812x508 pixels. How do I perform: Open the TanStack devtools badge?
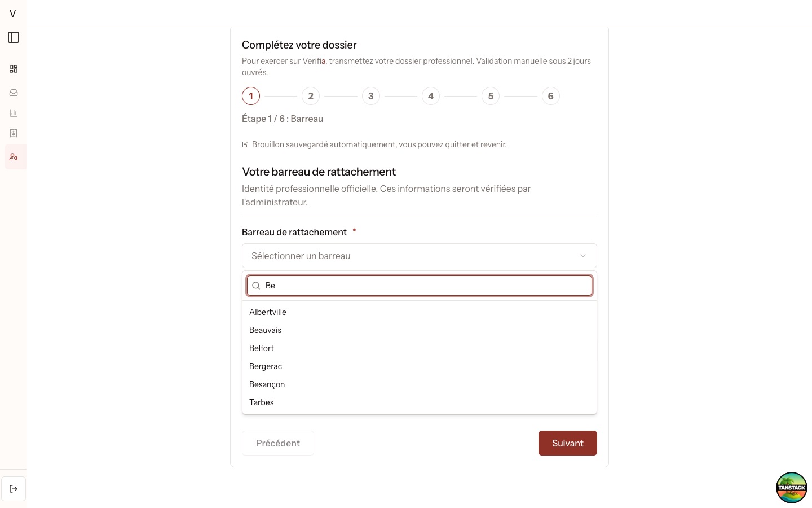pyautogui.click(x=792, y=488)
